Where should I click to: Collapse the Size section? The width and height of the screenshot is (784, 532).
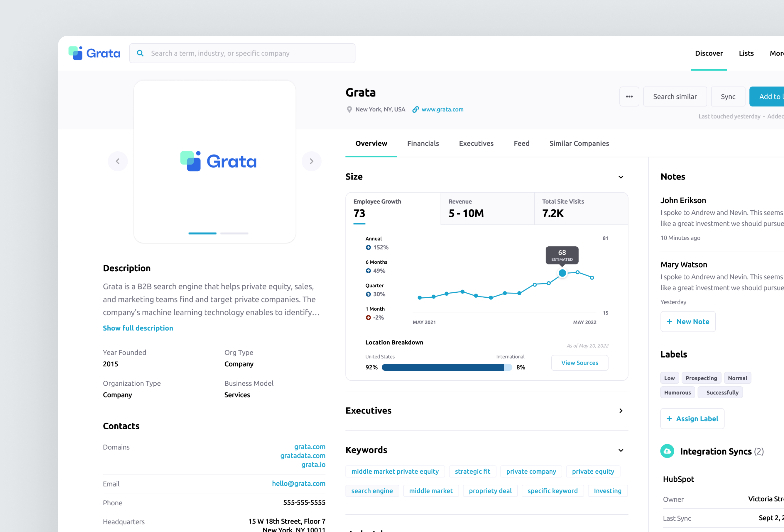[621, 177]
